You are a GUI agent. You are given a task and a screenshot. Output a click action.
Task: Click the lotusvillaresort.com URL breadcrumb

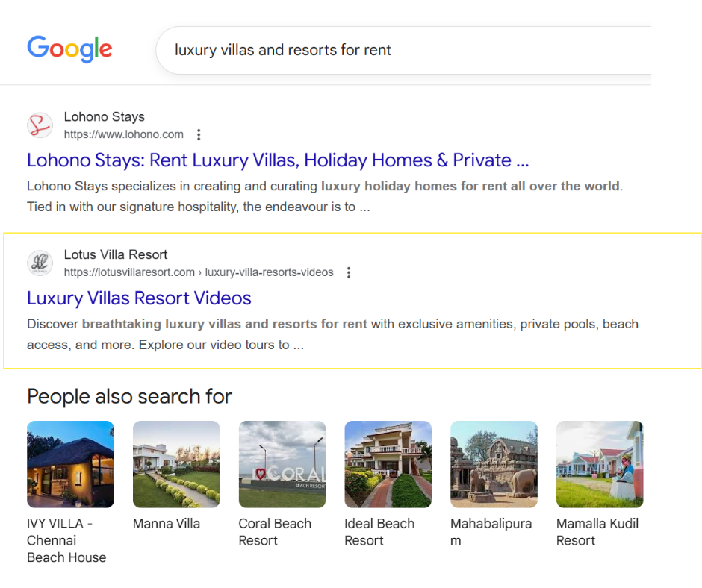(x=199, y=273)
